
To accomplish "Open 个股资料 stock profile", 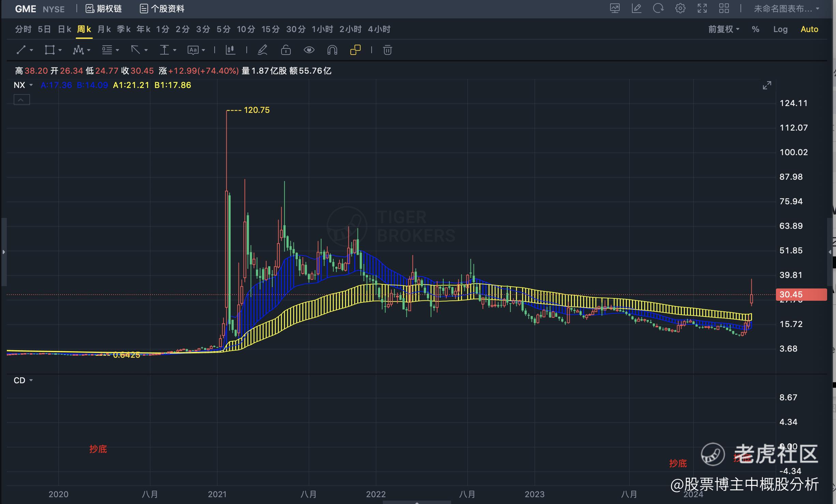I will click(x=162, y=9).
